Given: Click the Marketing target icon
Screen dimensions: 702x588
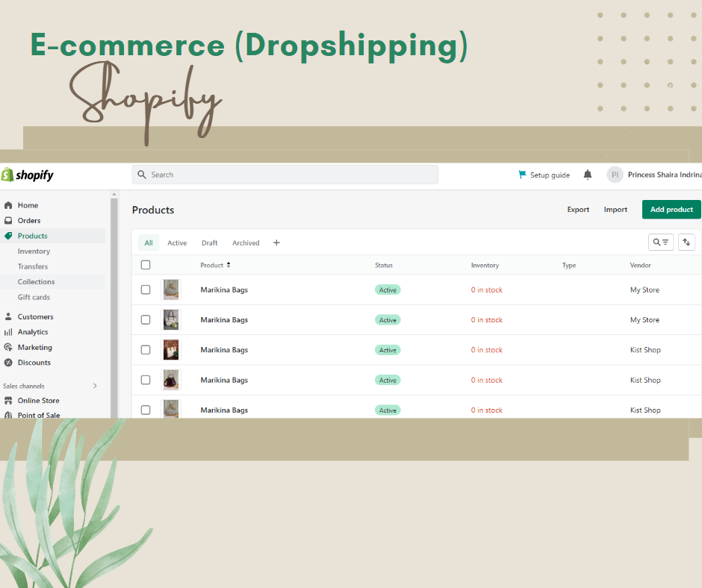Looking at the screenshot, I should click(x=8, y=347).
